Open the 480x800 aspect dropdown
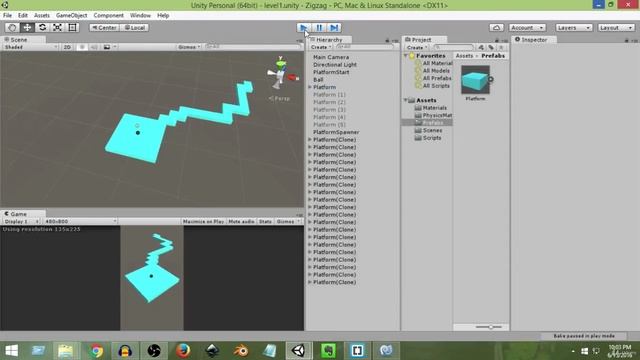This screenshot has height=360, width=640. click(80, 221)
